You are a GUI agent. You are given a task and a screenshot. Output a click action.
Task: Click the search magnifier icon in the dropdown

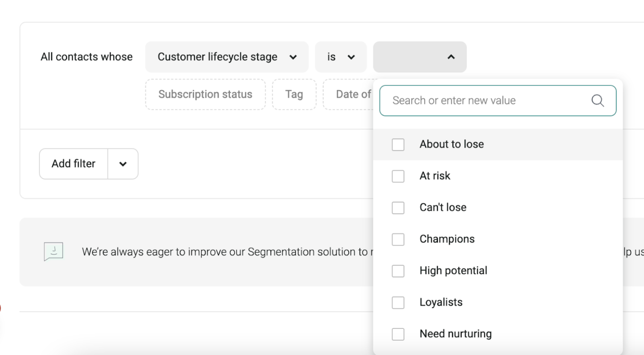click(x=598, y=101)
